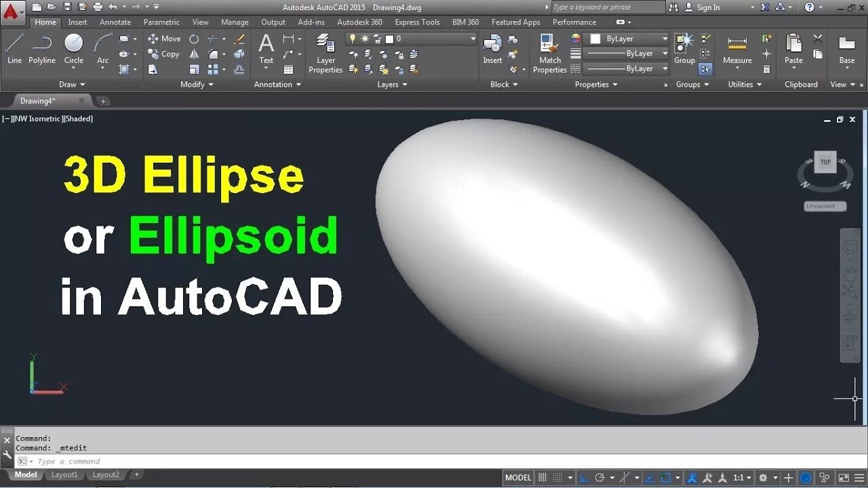Click the Plot printer icon
Image resolution: width=868 pixels, height=488 pixels.
pos(98,7)
